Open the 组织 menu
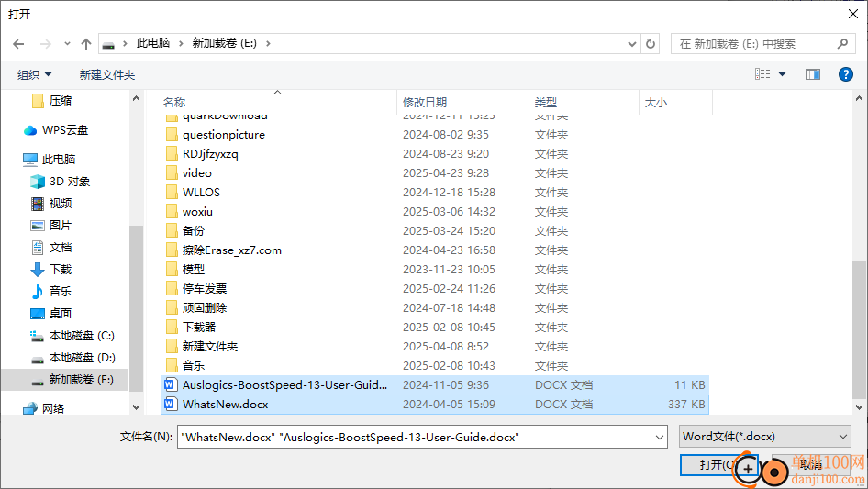Viewport: 868px width, 489px height. [34, 74]
